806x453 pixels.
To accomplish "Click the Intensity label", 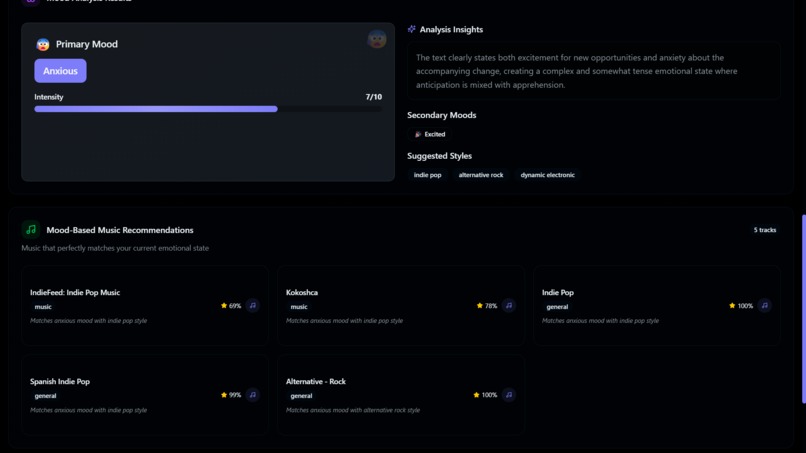I will click(x=49, y=97).
